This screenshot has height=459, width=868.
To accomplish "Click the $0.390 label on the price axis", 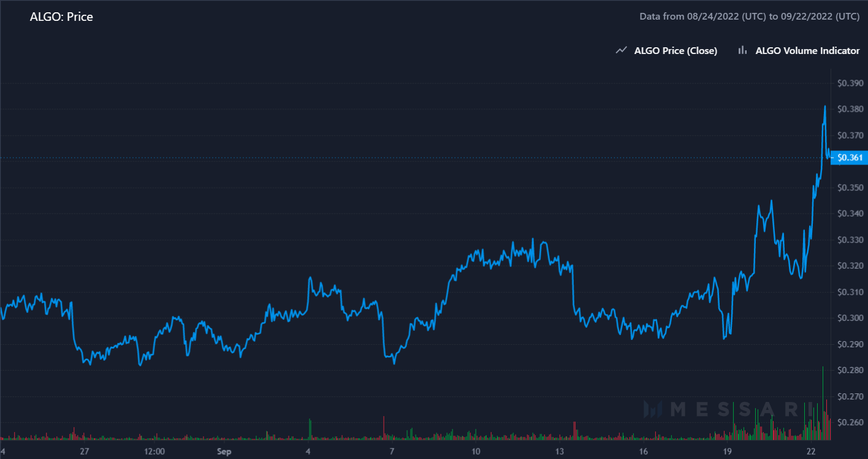I will coord(850,83).
